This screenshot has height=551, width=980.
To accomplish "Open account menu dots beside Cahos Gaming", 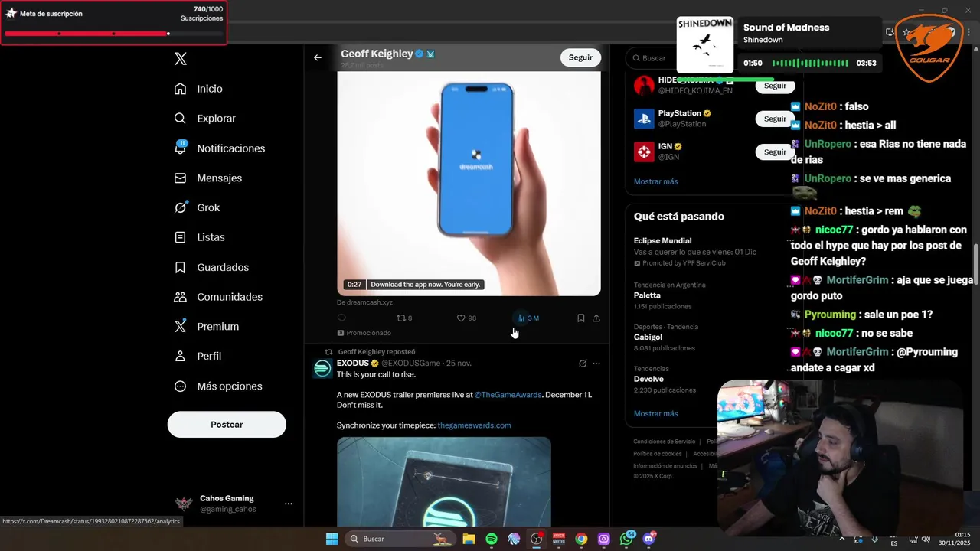I will point(288,504).
